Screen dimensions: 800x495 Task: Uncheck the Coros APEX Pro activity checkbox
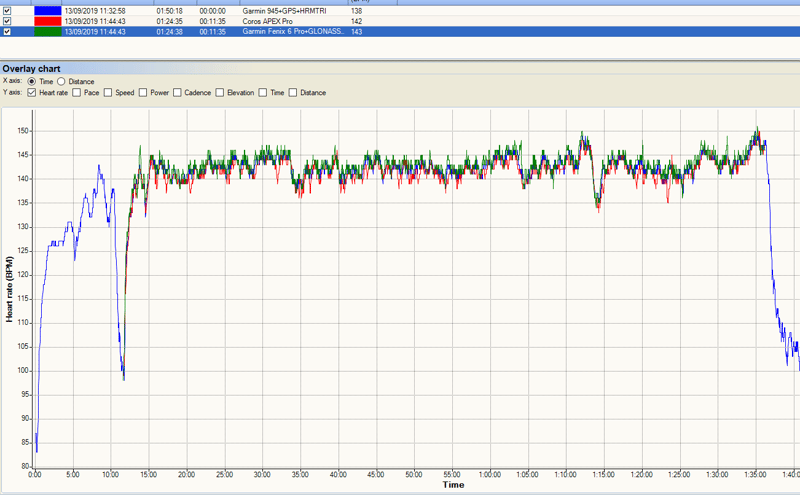(x=8, y=21)
